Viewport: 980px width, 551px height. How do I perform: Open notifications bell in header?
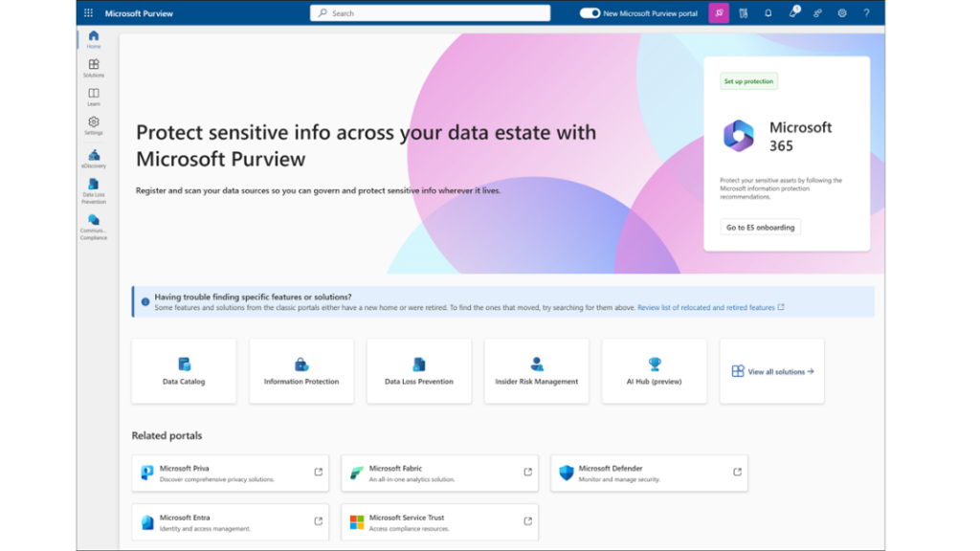pos(768,13)
